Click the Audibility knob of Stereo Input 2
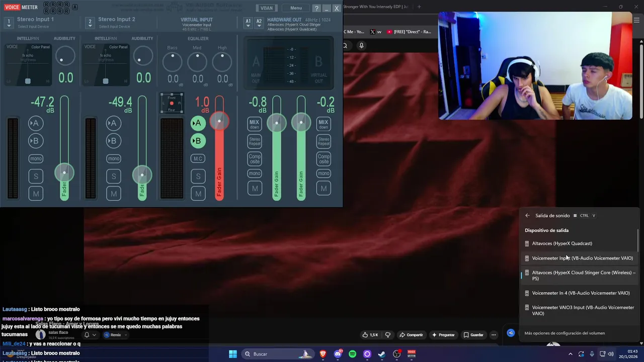644x362 pixels. [x=143, y=56]
